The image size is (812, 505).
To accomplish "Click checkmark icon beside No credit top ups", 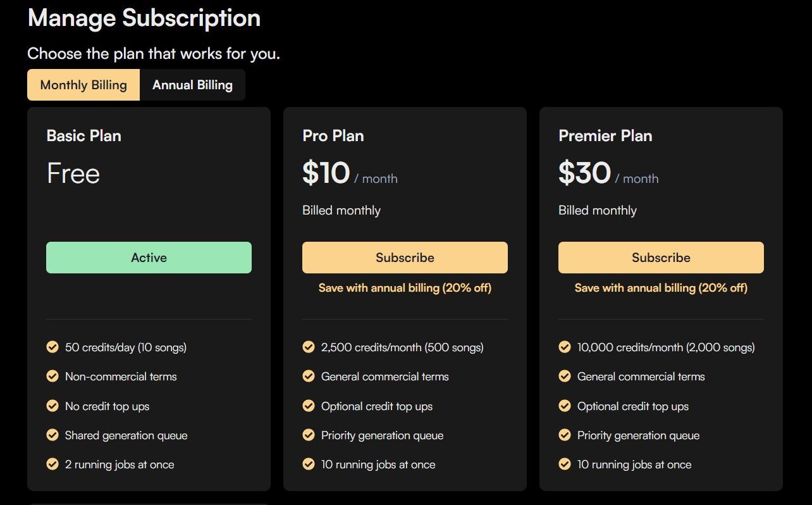I will (52, 406).
